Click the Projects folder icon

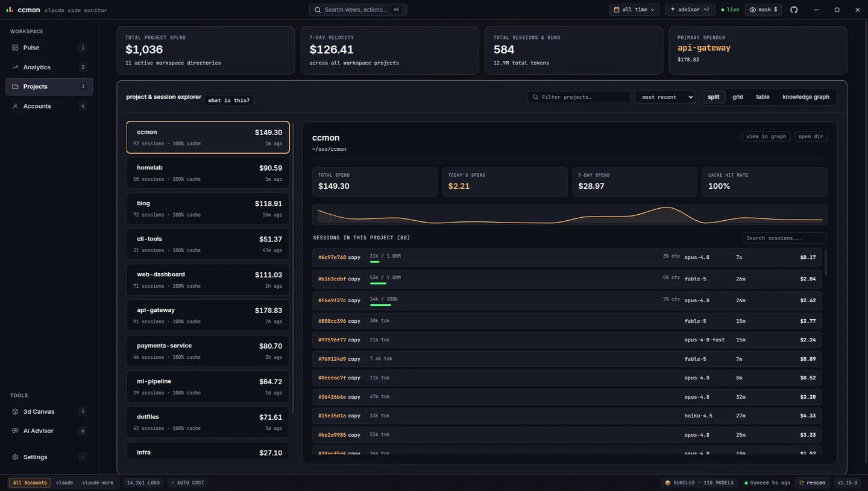15,86
